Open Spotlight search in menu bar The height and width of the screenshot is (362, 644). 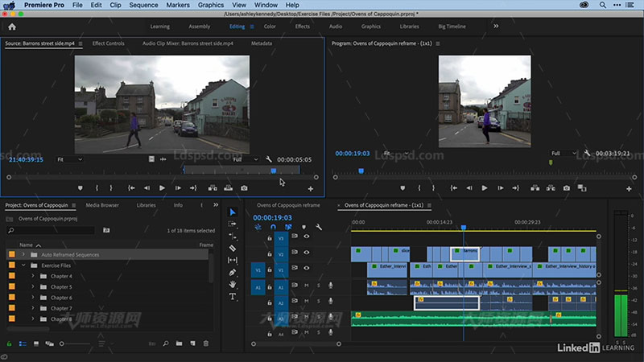[602, 5]
